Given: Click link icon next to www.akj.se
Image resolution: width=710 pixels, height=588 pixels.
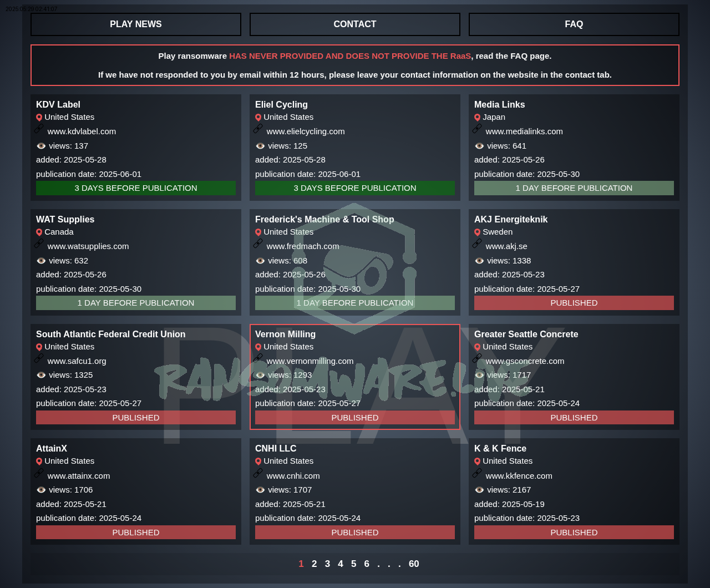Looking at the screenshot, I should point(477,244).
